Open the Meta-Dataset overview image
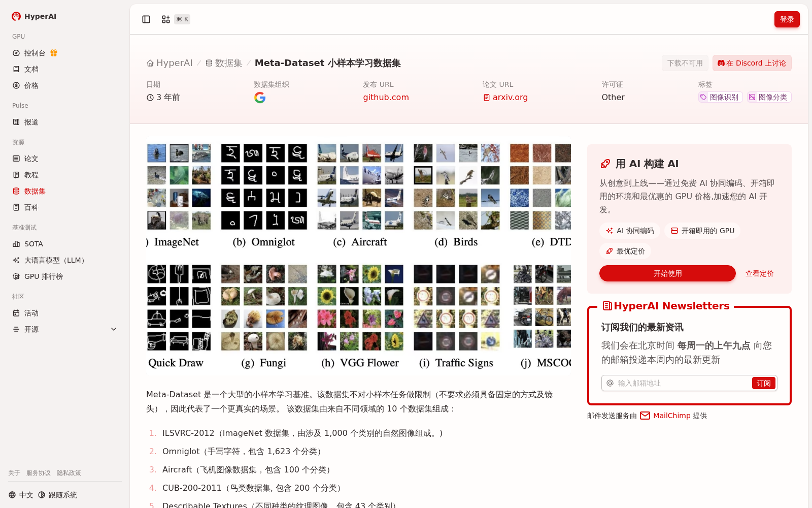Image resolution: width=812 pixels, height=508 pixels. [x=358, y=257]
